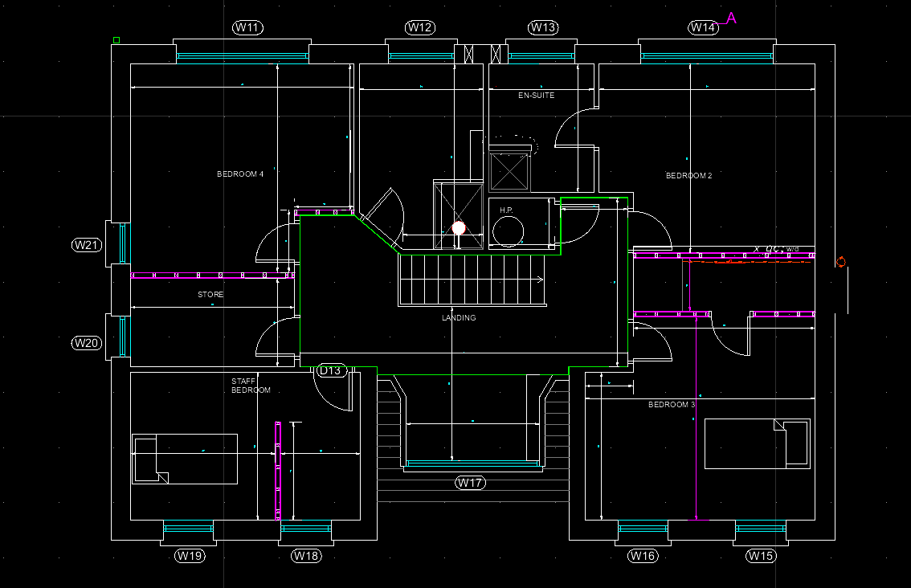
Task: Click the bed symbol in Staff Bedroom
Action: point(185,459)
